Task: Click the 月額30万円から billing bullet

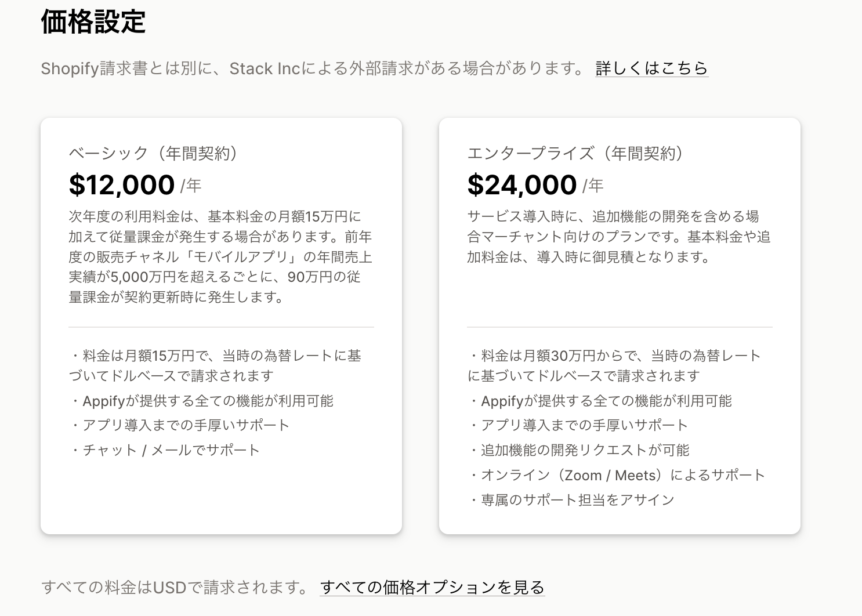Action: tap(614, 365)
